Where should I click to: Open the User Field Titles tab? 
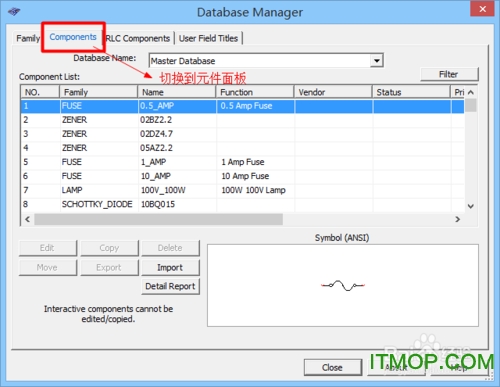coord(208,38)
